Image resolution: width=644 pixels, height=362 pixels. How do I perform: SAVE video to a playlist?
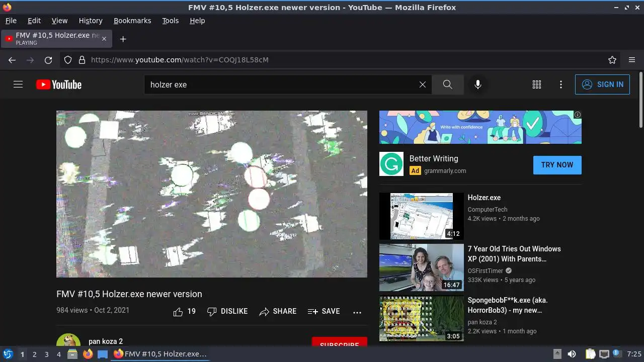(x=324, y=312)
